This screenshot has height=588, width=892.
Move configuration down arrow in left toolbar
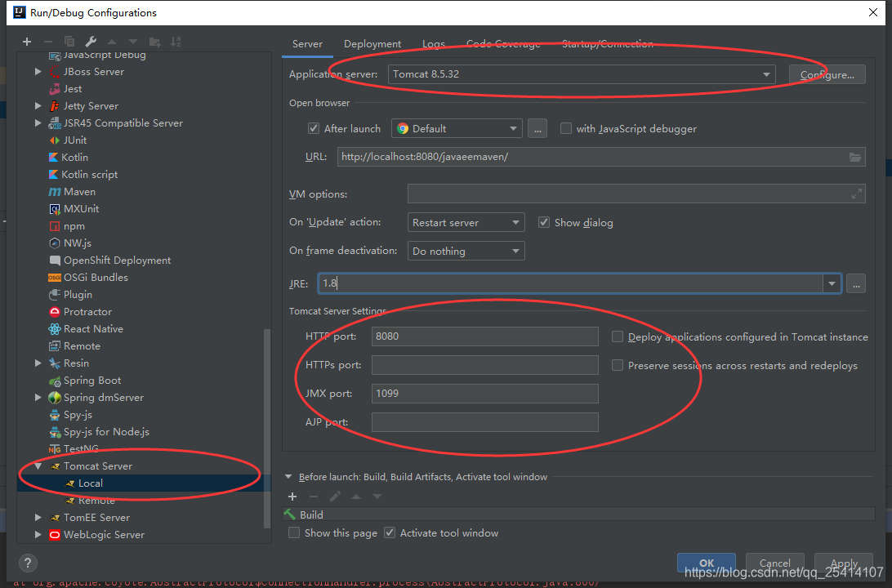(133, 42)
